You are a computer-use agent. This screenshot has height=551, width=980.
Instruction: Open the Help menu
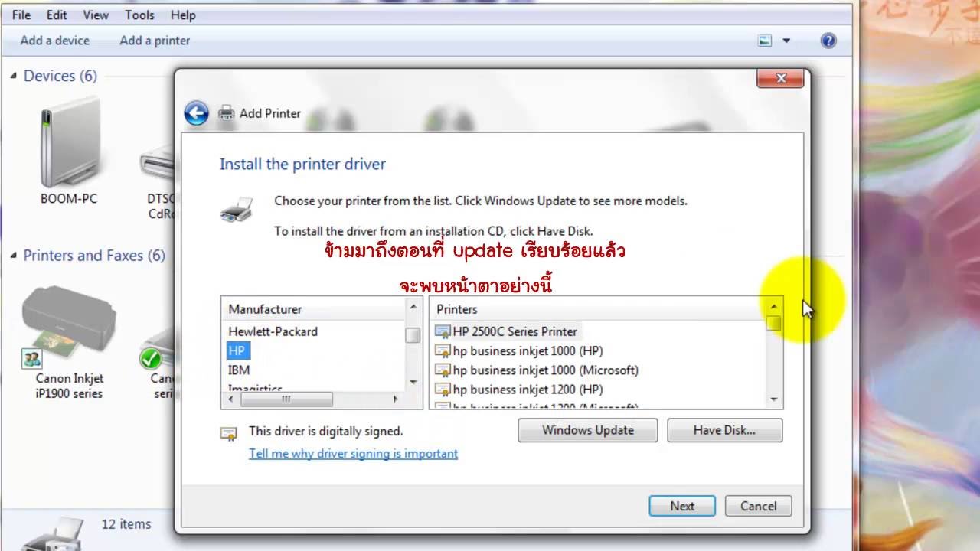[x=183, y=15]
